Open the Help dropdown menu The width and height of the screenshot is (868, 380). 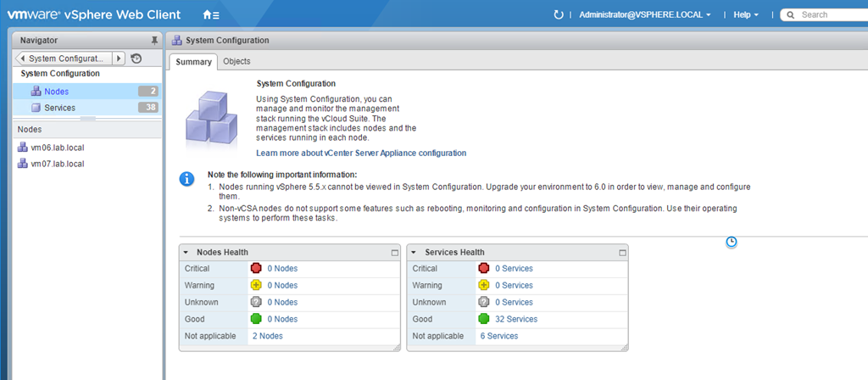pyautogui.click(x=745, y=15)
